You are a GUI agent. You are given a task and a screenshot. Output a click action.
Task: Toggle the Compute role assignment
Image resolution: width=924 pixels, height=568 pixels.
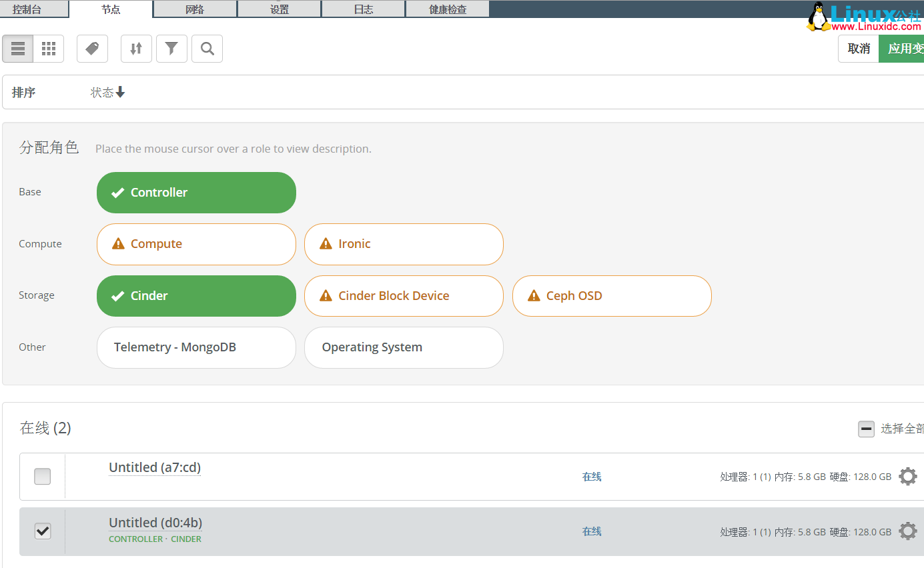point(196,244)
